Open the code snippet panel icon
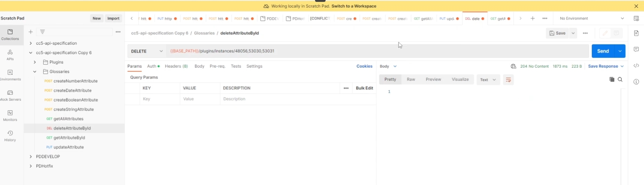 click(x=636, y=66)
